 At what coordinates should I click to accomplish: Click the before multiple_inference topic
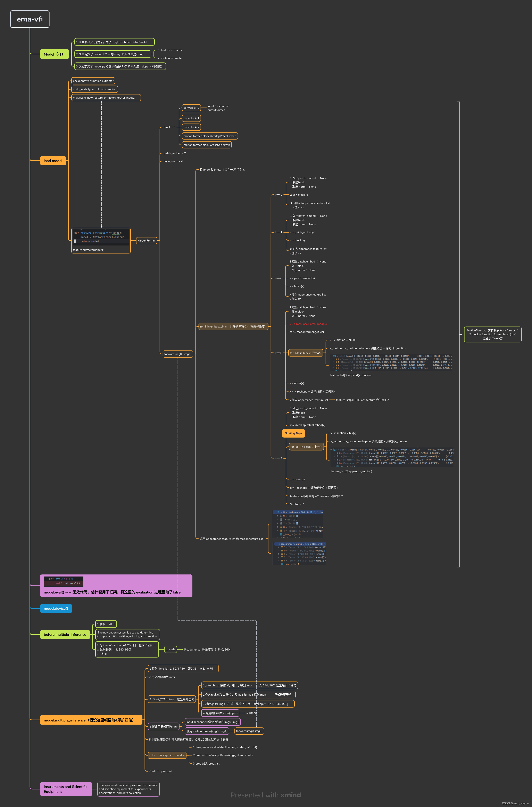tap(65, 635)
